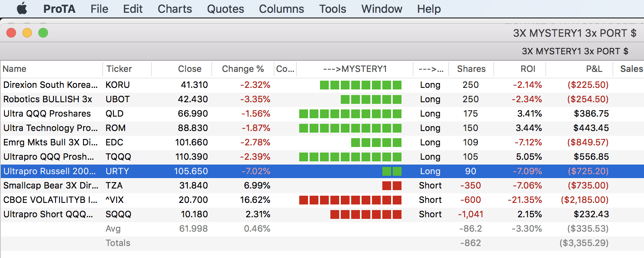This screenshot has width=644, height=258.
Task: Click the URTY ticker cell
Action: 117,171
